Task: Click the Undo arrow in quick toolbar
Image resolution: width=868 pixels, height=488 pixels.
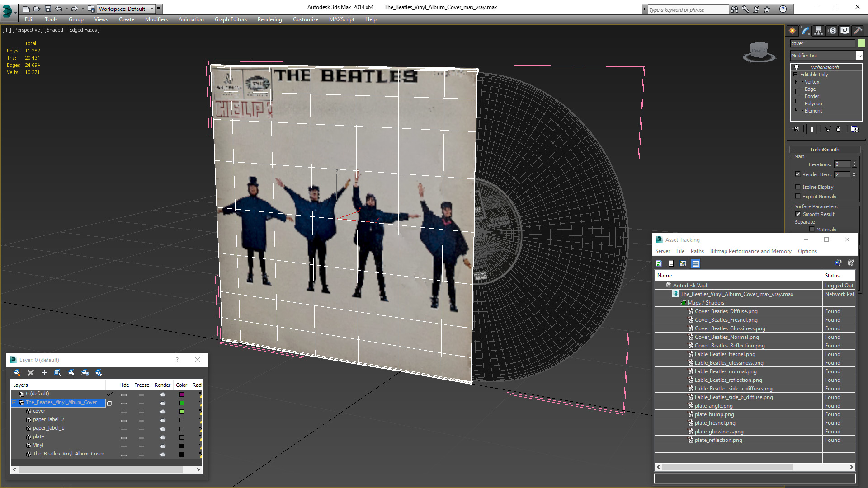Action: pyautogui.click(x=59, y=9)
